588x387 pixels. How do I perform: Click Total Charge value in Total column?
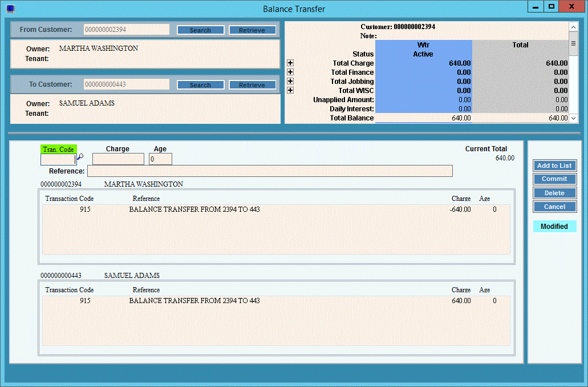557,63
